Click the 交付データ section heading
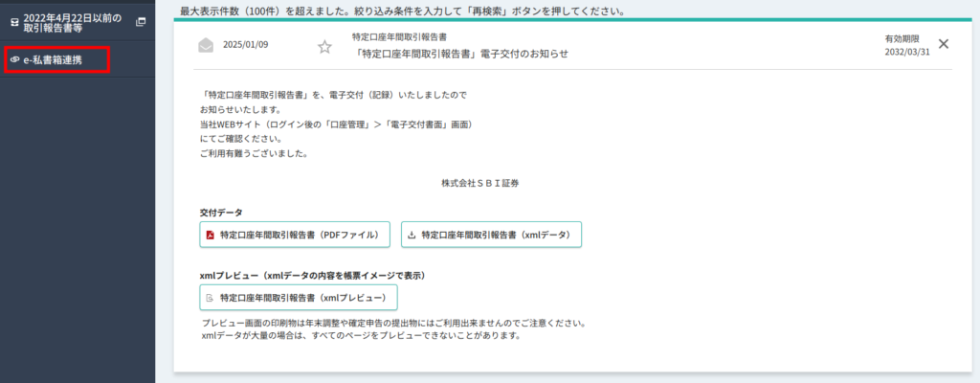The height and width of the screenshot is (383, 980). tap(221, 213)
